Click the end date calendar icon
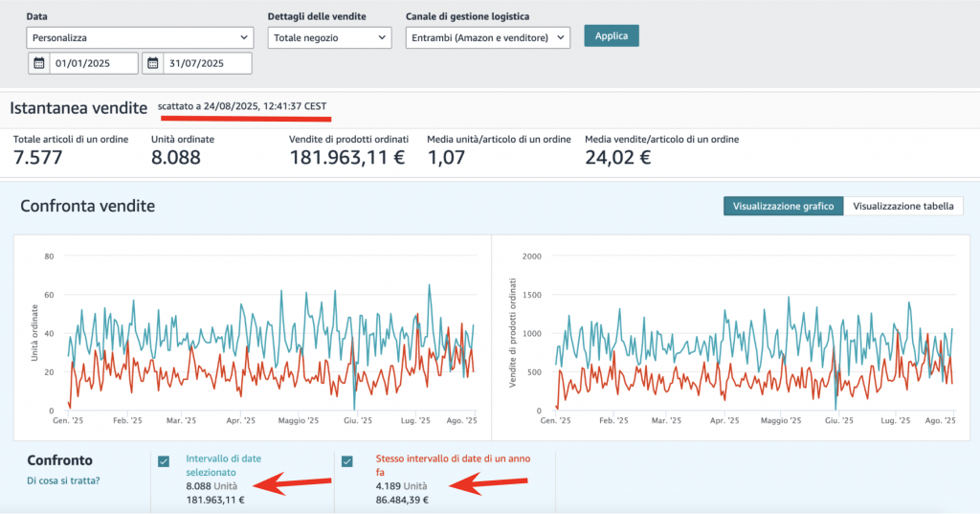This screenshot has width=980, height=514. click(x=153, y=63)
